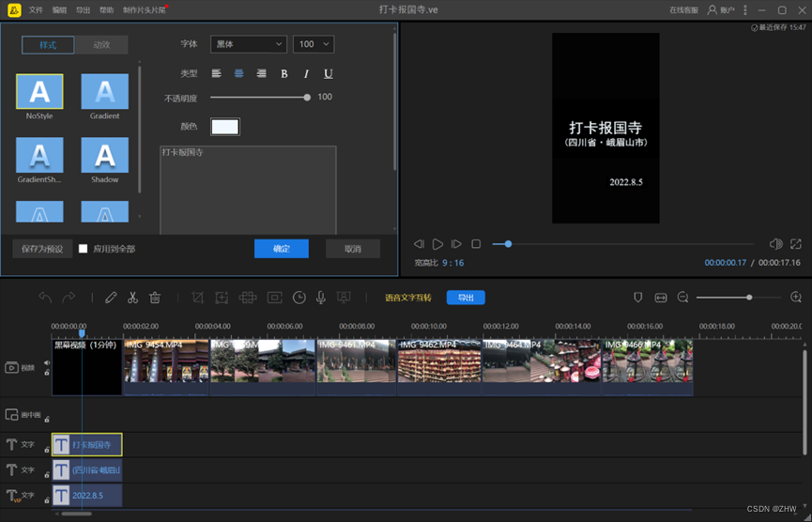Open the 制作片头片尾 menu
The width and height of the screenshot is (812, 522).
tap(145, 9)
